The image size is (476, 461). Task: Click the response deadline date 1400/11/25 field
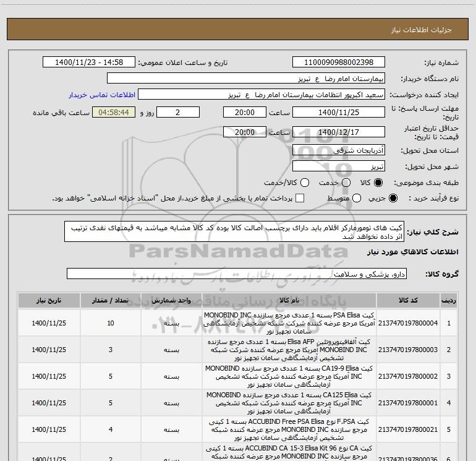[339, 112]
